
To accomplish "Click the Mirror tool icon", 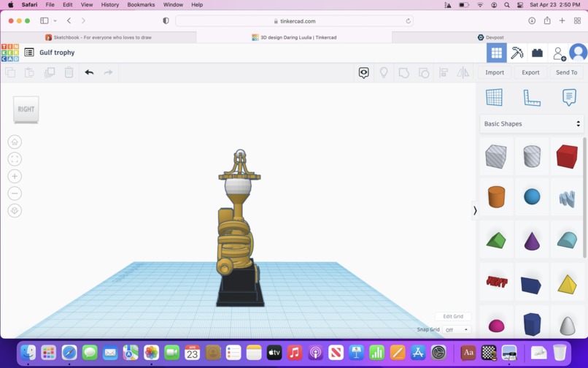I will click(x=463, y=72).
